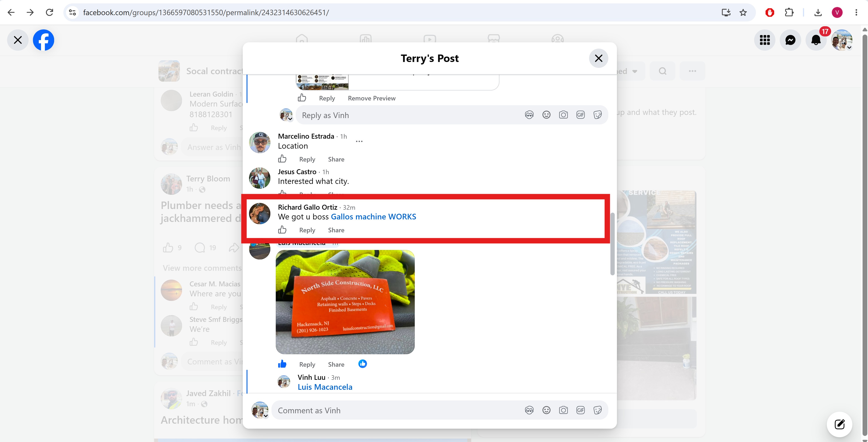Unlike the business card photo comment
The width and height of the screenshot is (868, 442).
tap(282, 364)
